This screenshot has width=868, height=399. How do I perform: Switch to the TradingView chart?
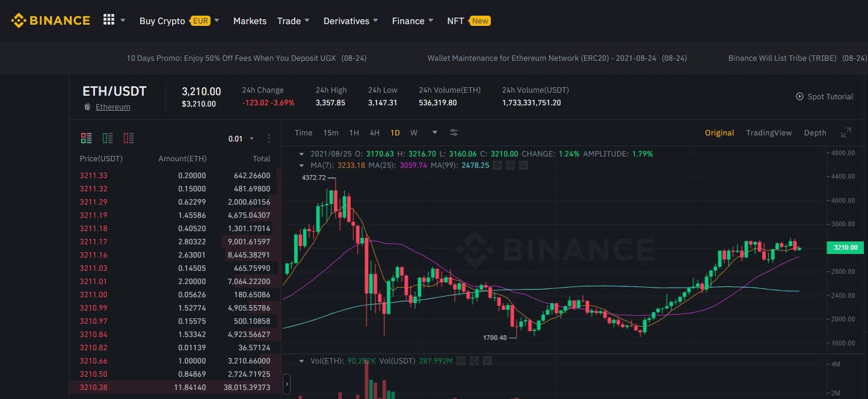click(769, 132)
